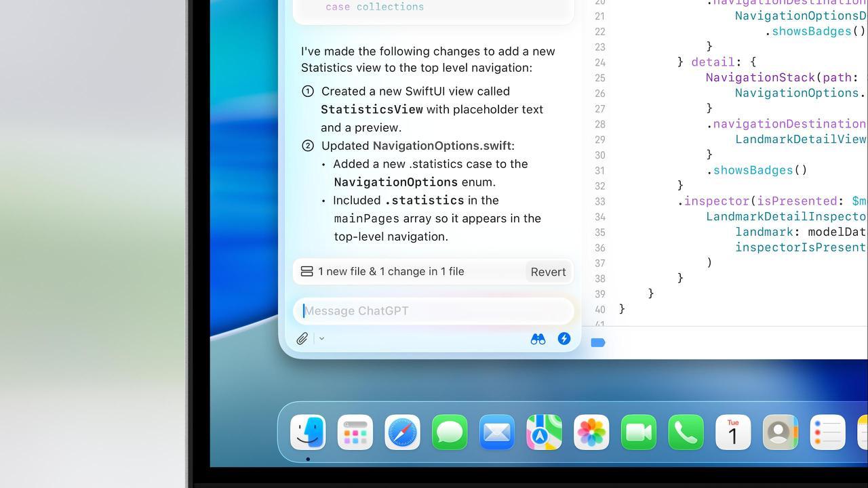Click the "case collections" code snippet line
The image size is (868, 488).
(x=374, y=7)
